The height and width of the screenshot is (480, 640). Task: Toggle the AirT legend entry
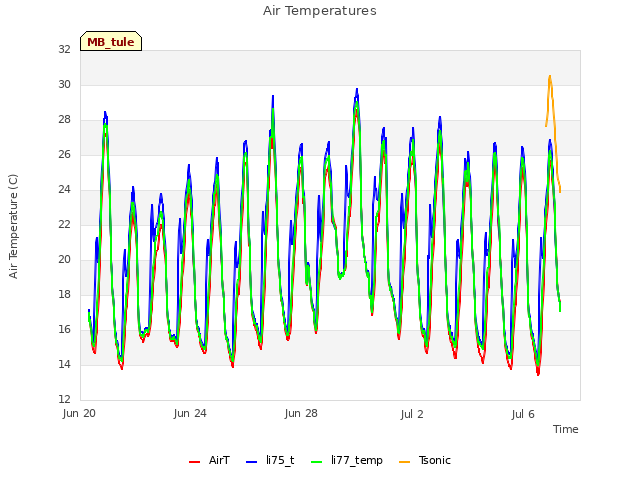click(x=209, y=461)
